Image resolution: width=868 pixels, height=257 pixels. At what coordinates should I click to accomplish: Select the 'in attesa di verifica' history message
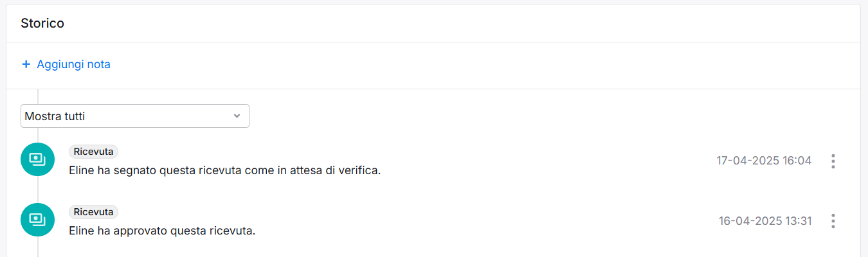[x=225, y=172]
